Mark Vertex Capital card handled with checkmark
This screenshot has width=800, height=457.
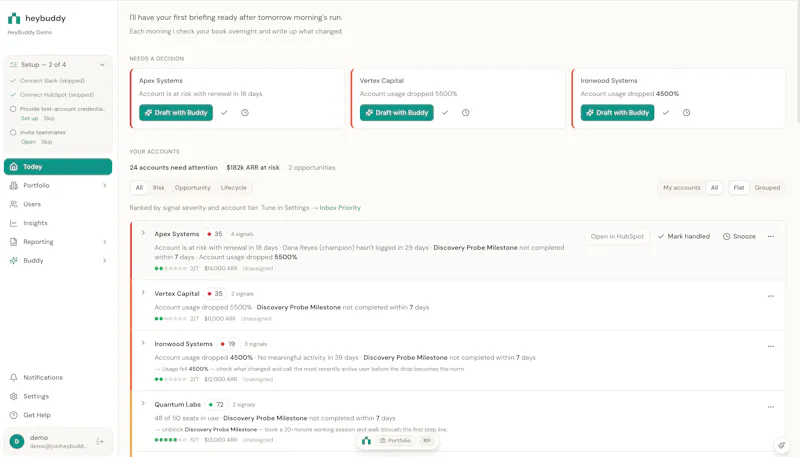tap(445, 113)
